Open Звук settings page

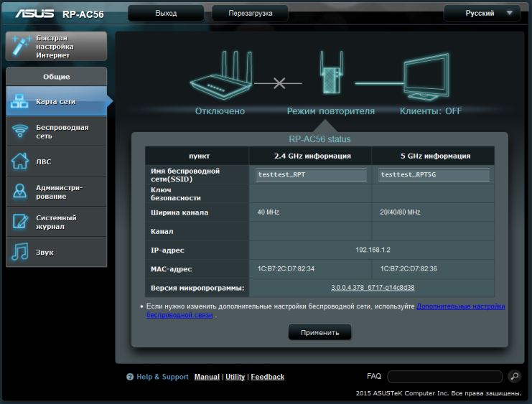click(x=56, y=252)
